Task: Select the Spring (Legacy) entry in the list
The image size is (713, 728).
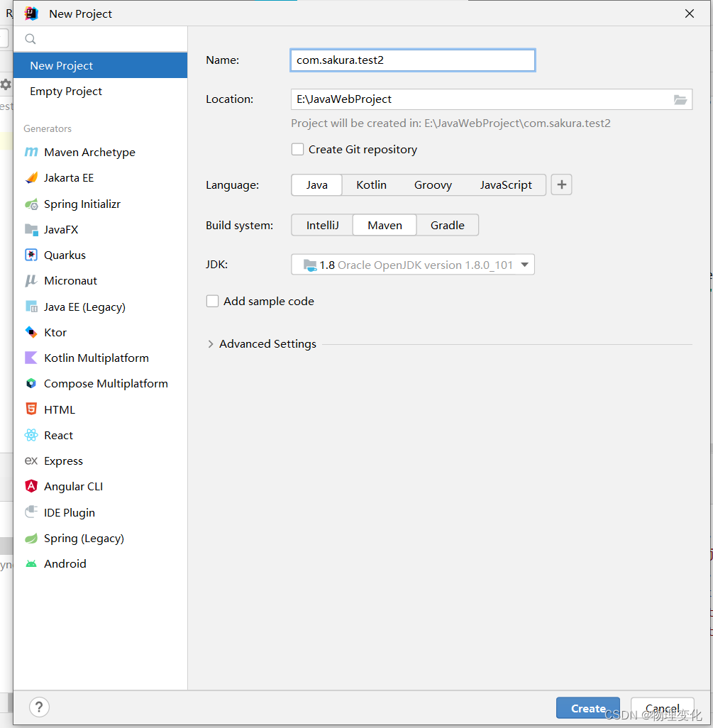Action: 100,538
